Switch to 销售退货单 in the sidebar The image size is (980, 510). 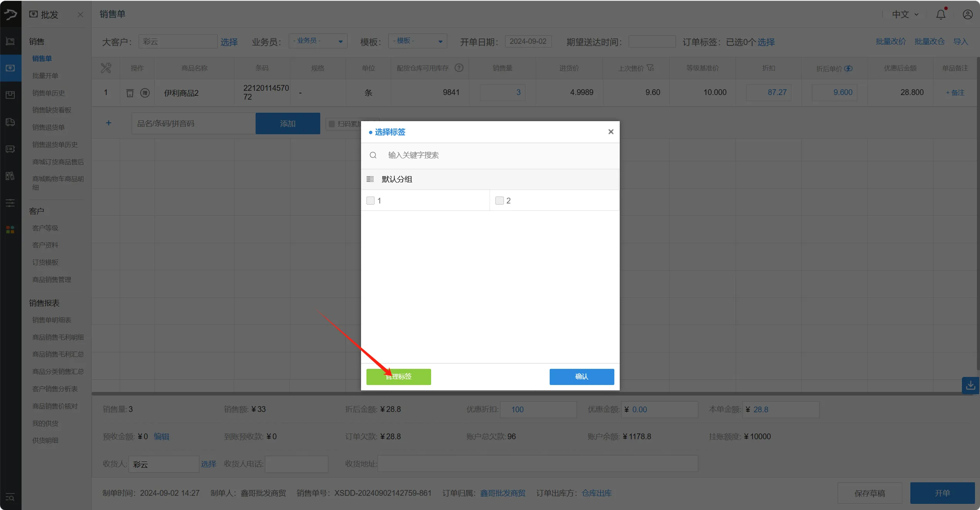48,127
